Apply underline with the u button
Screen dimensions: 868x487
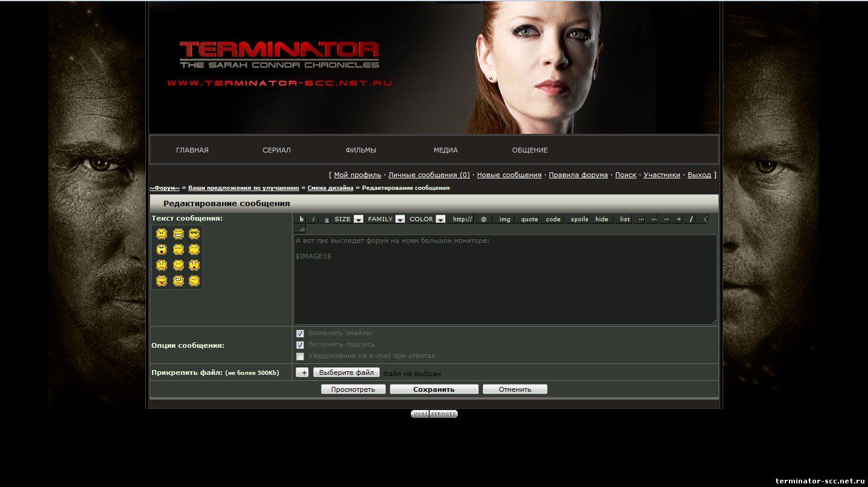tap(326, 219)
